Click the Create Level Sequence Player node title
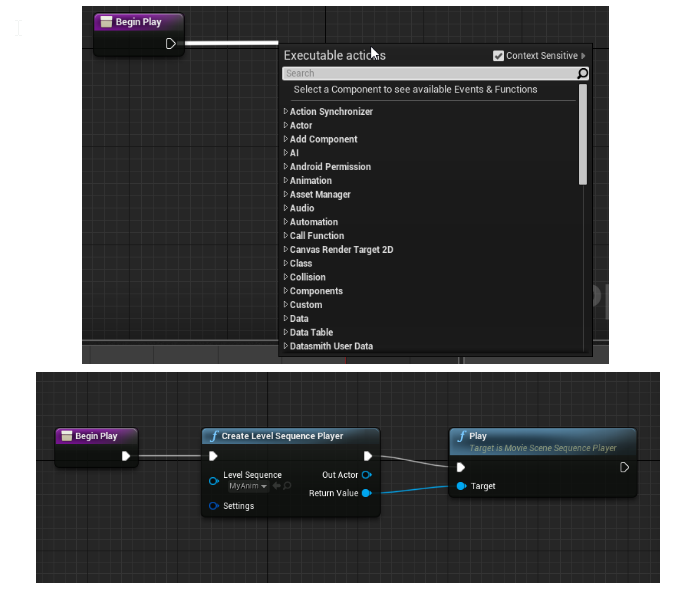This screenshot has width=686, height=598. tap(282, 436)
